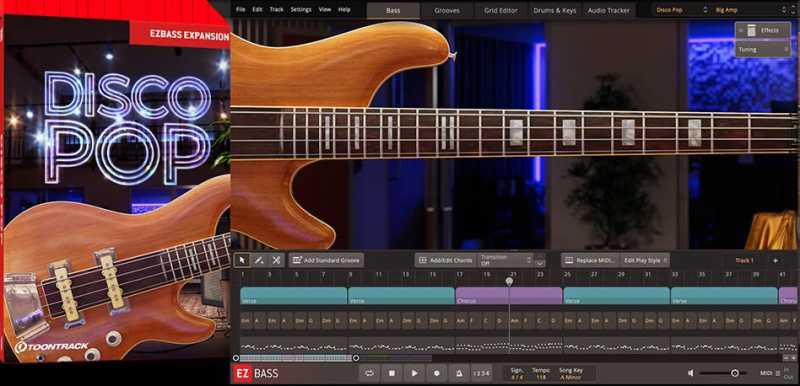This screenshot has width=800, height=386.
Task: Toggle the 1234 count-in button
Action: pos(481,373)
